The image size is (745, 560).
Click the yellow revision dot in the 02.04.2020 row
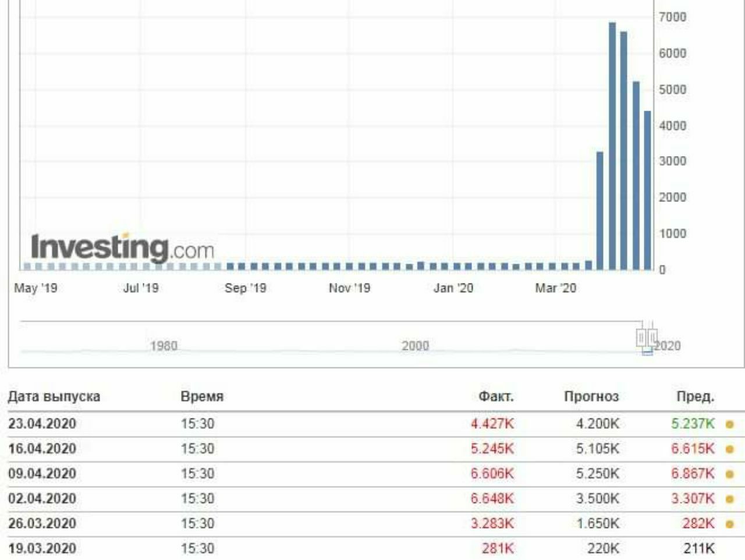(x=729, y=499)
